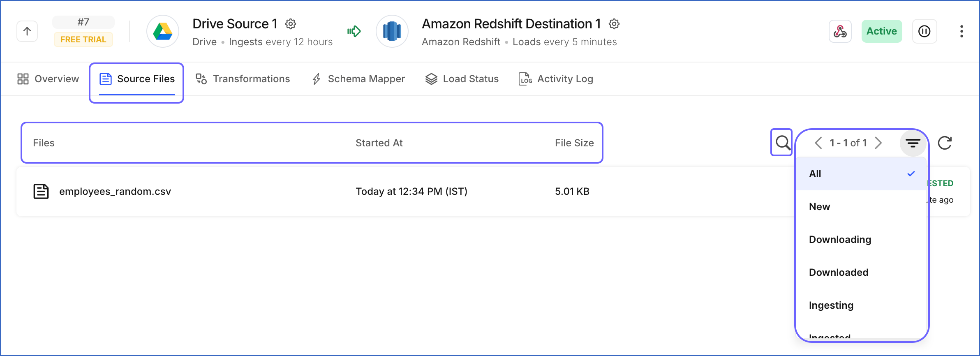
Task: Click the up arrow back button
Action: pos(27,31)
